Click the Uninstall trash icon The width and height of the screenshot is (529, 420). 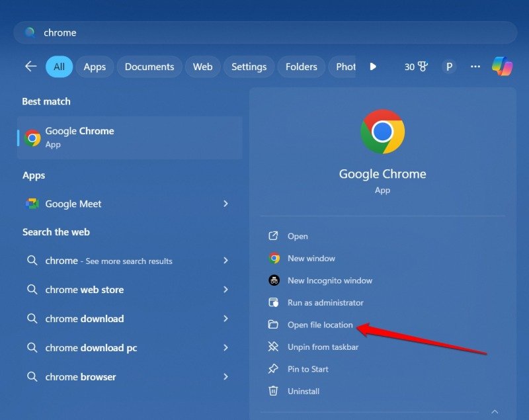point(273,391)
